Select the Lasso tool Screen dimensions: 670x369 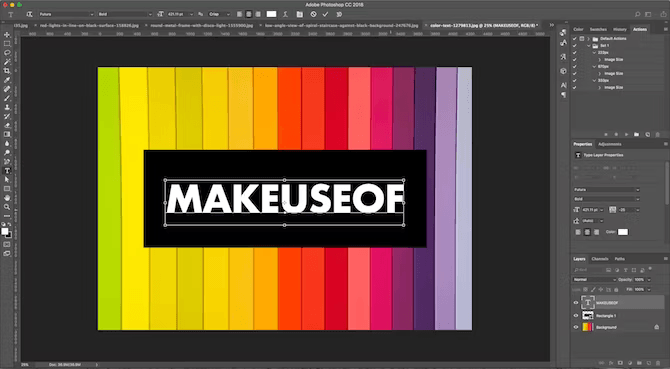click(7, 53)
